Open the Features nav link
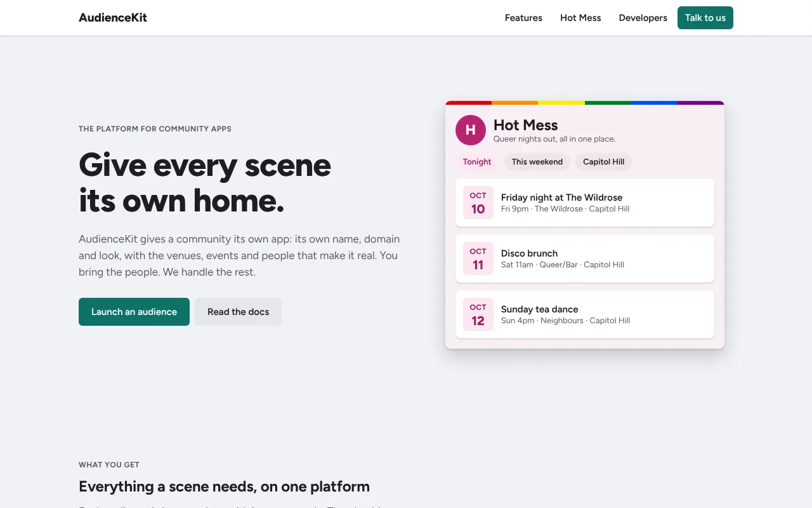Image resolution: width=812 pixels, height=508 pixels. [x=523, y=18]
